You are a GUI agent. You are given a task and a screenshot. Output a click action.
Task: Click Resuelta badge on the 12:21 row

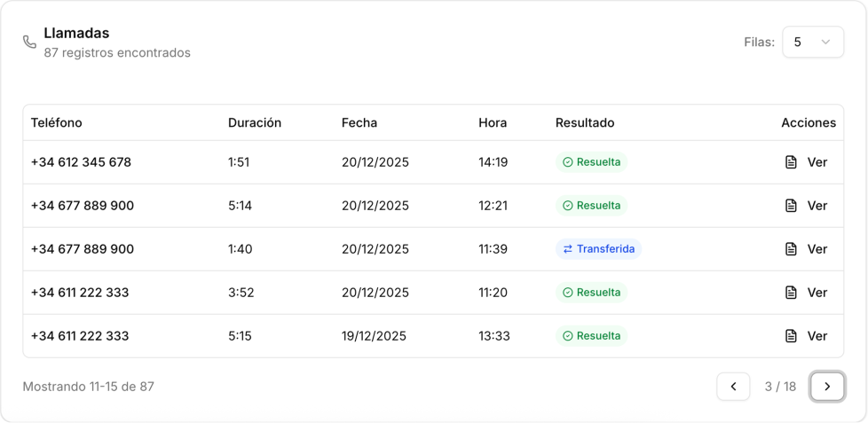(591, 206)
